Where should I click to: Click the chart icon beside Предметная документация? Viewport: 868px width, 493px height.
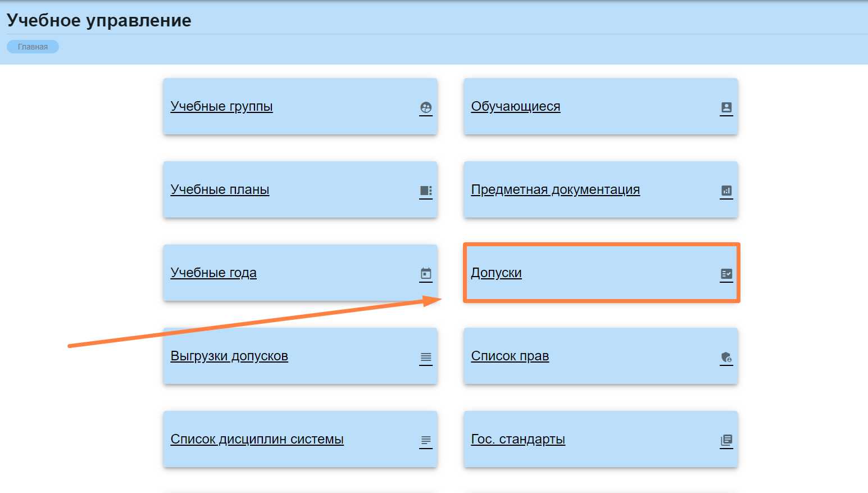(726, 191)
